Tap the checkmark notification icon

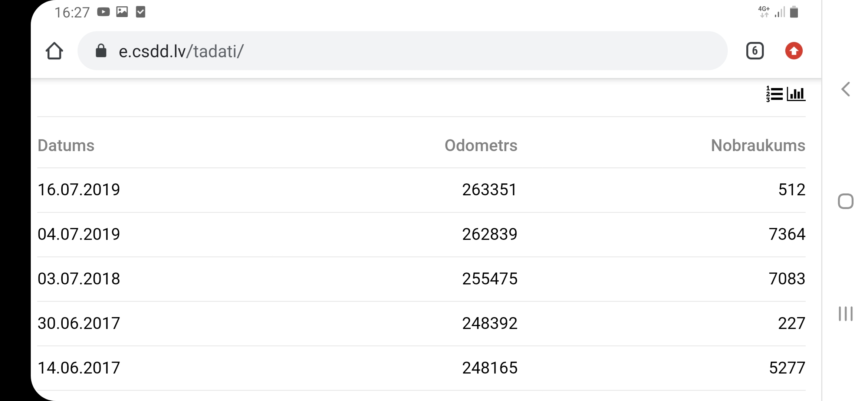tap(141, 12)
